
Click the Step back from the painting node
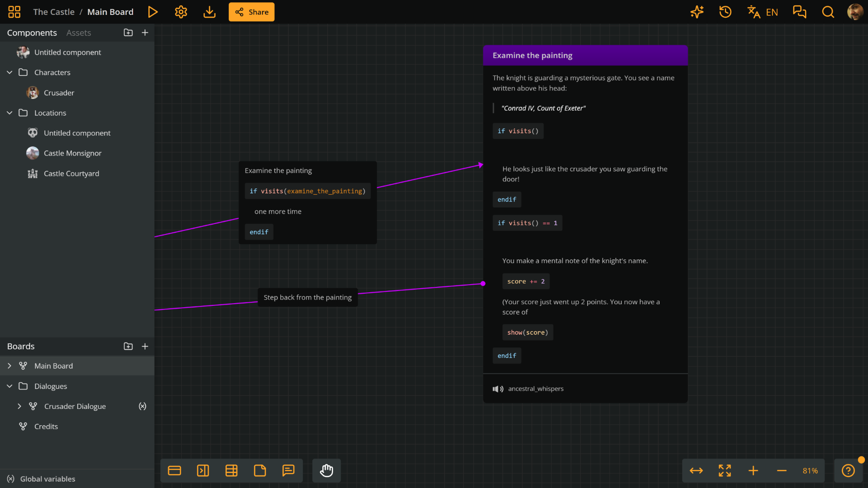click(x=308, y=297)
